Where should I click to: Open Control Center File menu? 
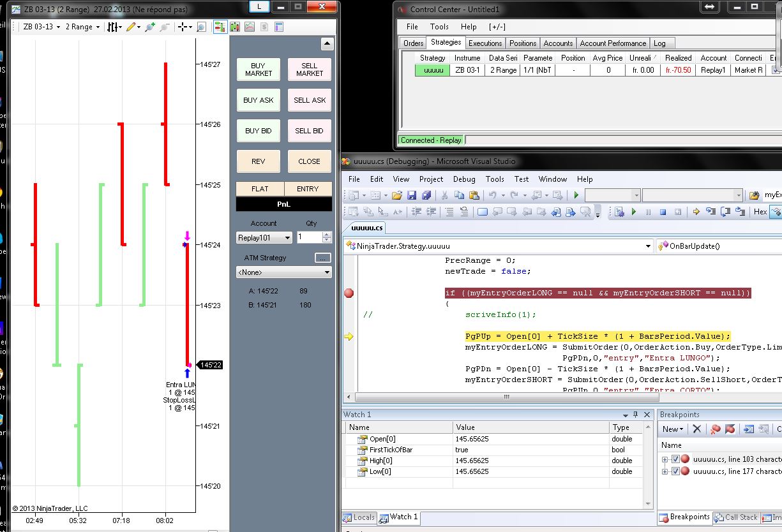pos(412,27)
